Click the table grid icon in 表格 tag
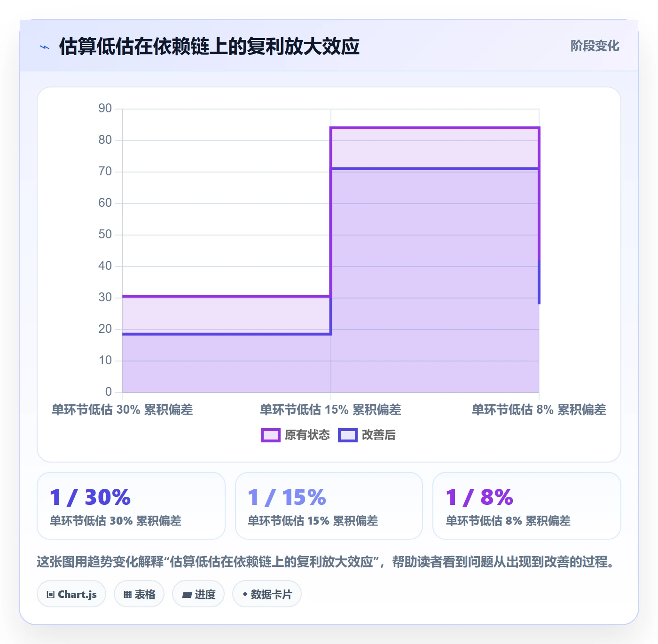The image size is (658, 644). tap(127, 595)
